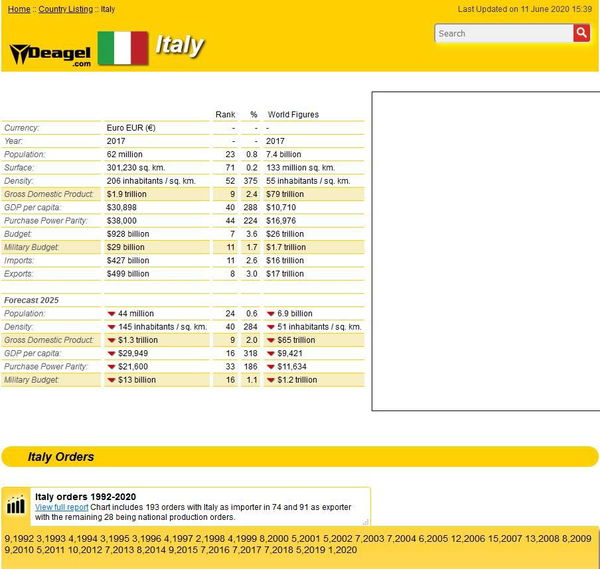Click red down arrow next to 44 million
This screenshot has height=569, width=600.
tap(110, 313)
